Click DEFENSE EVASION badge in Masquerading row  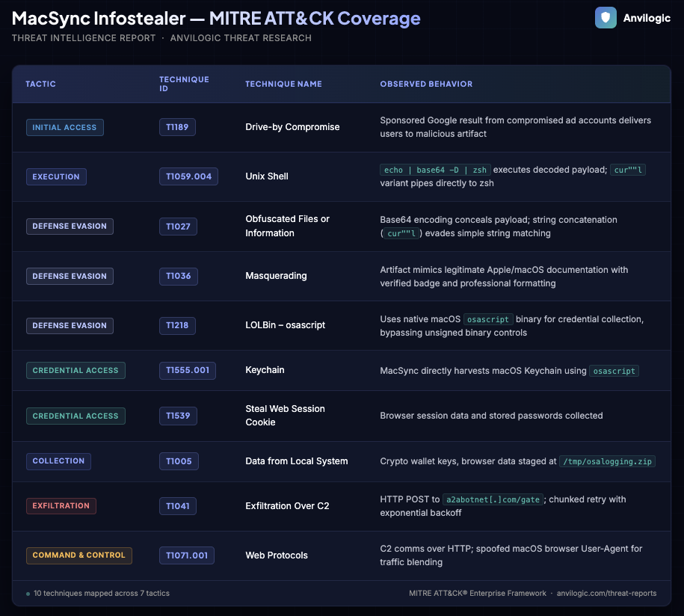(70, 276)
